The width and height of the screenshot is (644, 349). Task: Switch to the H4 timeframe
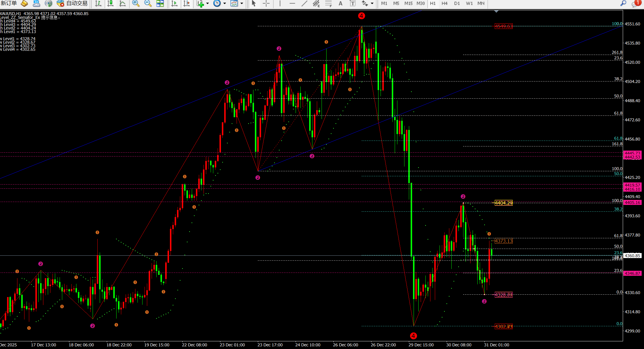444,4
